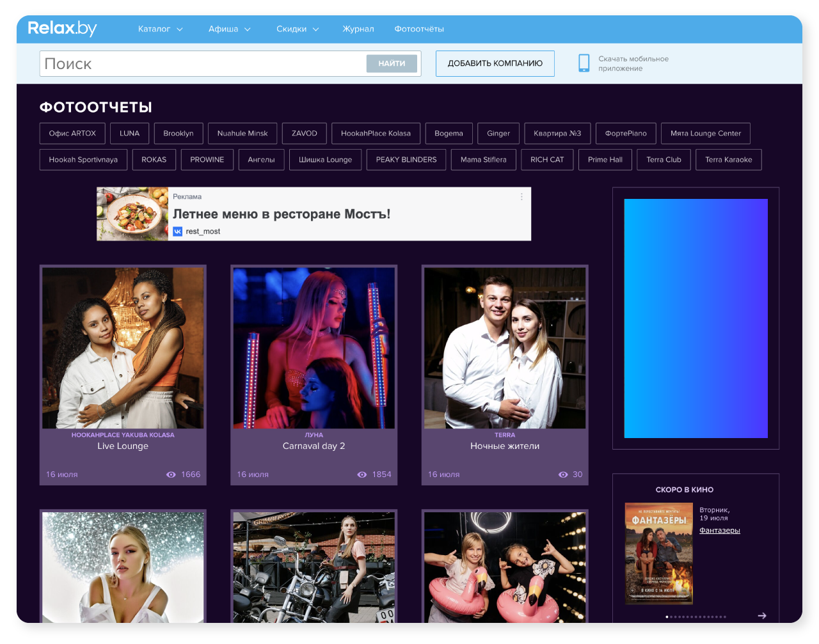The image size is (819, 644).
Task: Click the eye views icon on Carnaval day 2
Action: click(362, 475)
